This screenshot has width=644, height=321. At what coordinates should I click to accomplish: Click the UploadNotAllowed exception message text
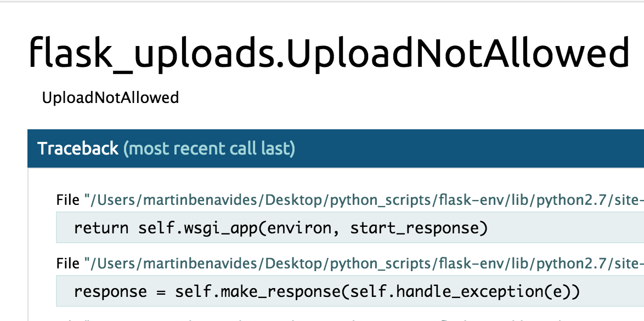coord(110,98)
